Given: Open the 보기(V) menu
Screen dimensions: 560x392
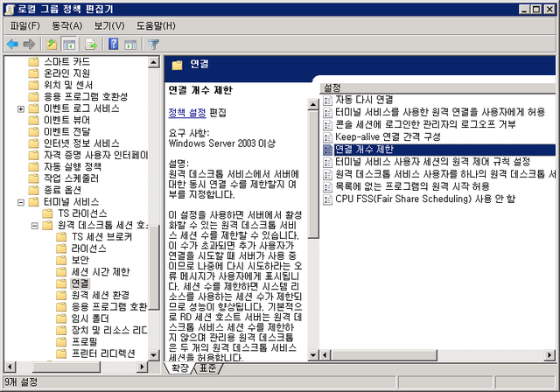Looking at the screenshot, I should pyautogui.click(x=109, y=25).
